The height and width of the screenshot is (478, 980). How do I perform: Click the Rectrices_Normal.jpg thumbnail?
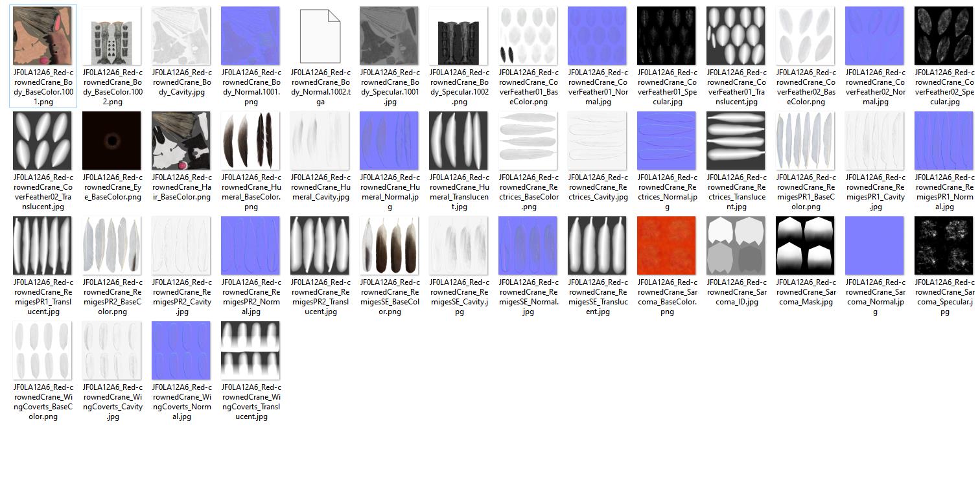tap(667, 141)
